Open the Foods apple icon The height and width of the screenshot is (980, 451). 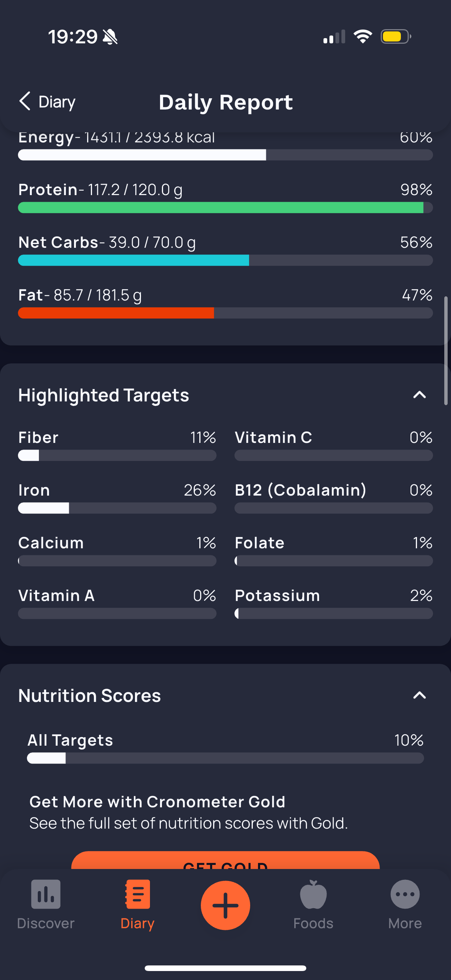point(313,894)
